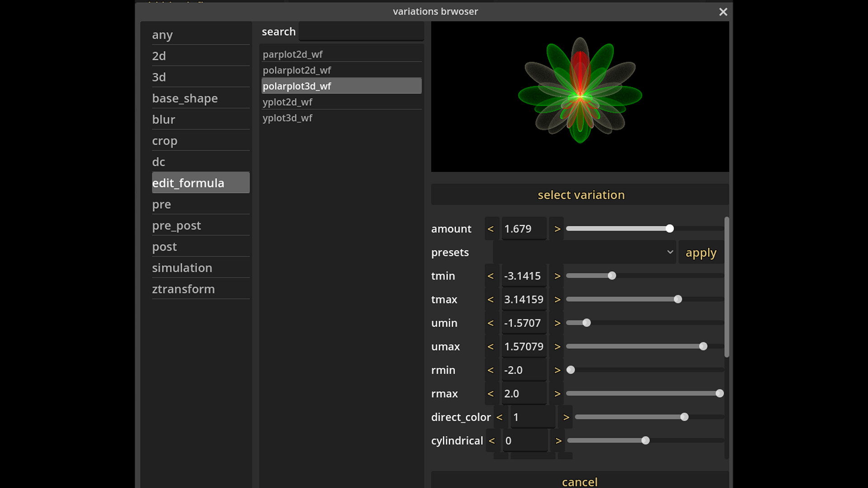Viewport: 868px width, 488px height.
Task: Decrease the rmin value with left arrow
Action: coord(491,370)
